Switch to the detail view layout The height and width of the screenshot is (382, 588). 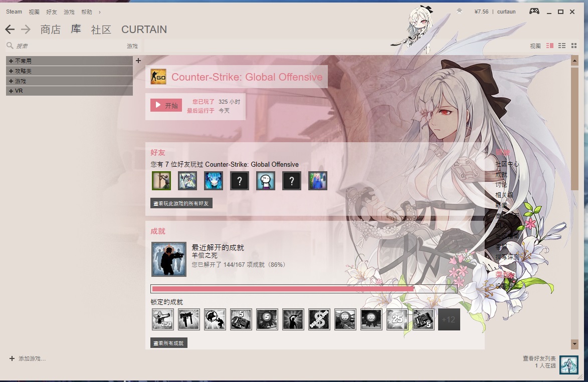pyautogui.click(x=550, y=46)
